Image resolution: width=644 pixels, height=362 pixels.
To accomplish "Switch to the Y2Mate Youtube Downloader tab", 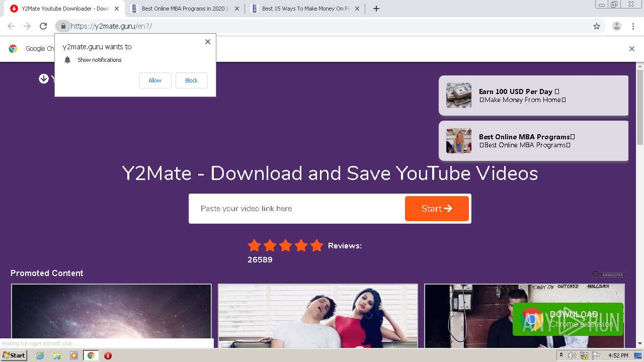I will click(x=64, y=9).
